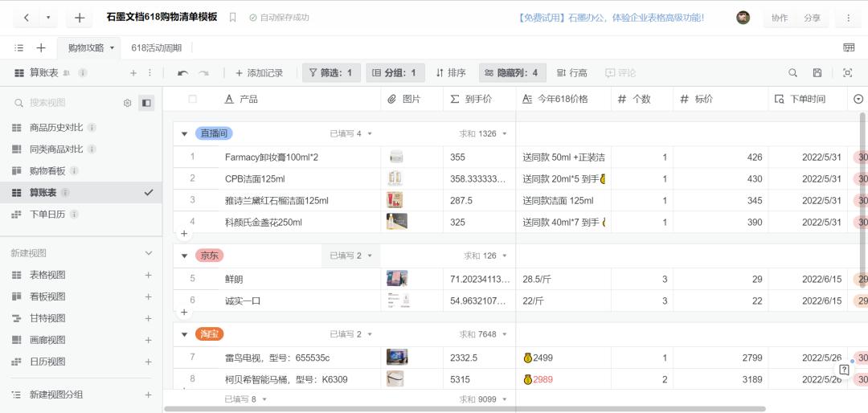Open the Farmacy卸妆膏 product image thumbnail
Image resolution: width=868 pixels, height=413 pixels.
(x=396, y=157)
